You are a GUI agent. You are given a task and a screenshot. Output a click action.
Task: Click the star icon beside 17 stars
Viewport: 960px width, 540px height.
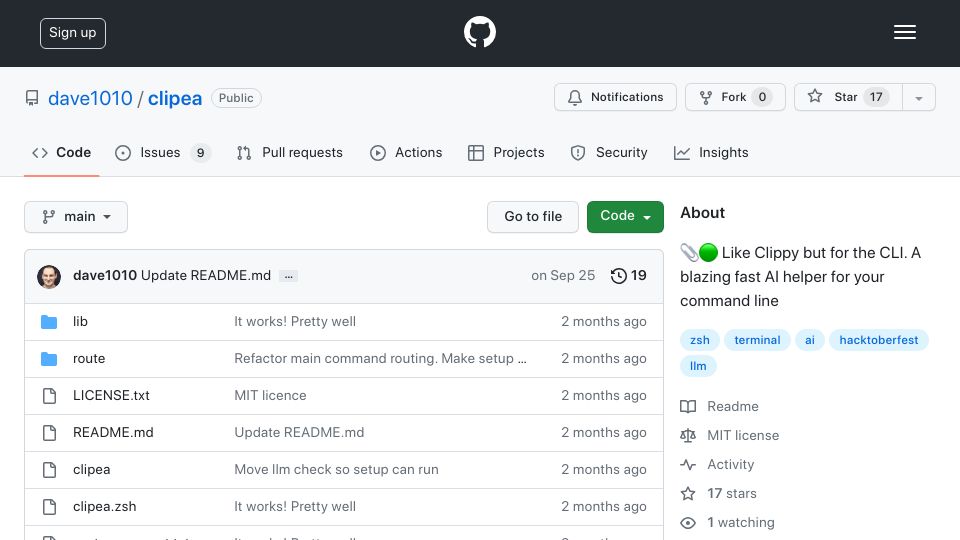[688, 493]
